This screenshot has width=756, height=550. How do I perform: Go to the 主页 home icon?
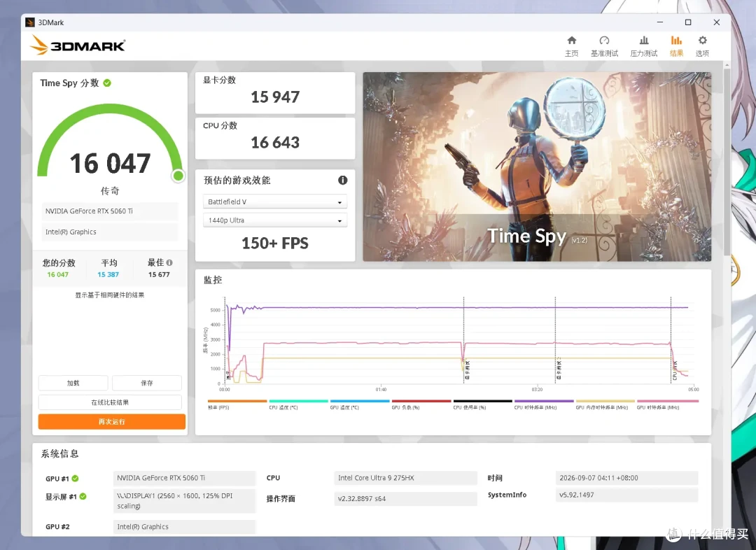[x=571, y=41]
